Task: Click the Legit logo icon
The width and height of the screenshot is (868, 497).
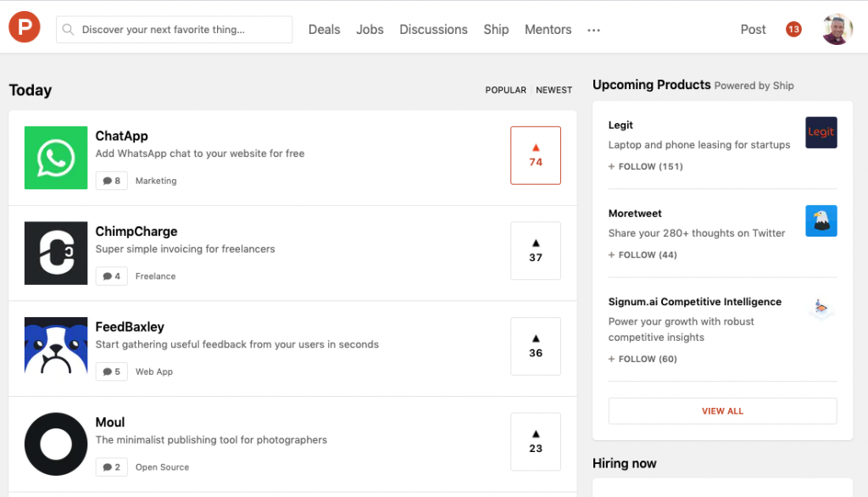Action: 821,132
